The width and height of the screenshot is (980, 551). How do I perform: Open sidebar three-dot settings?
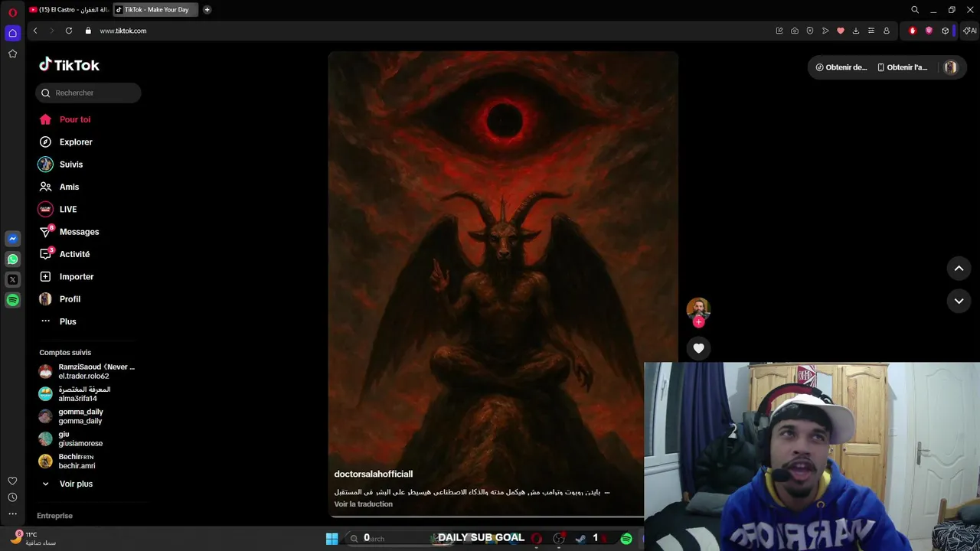(12, 514)
